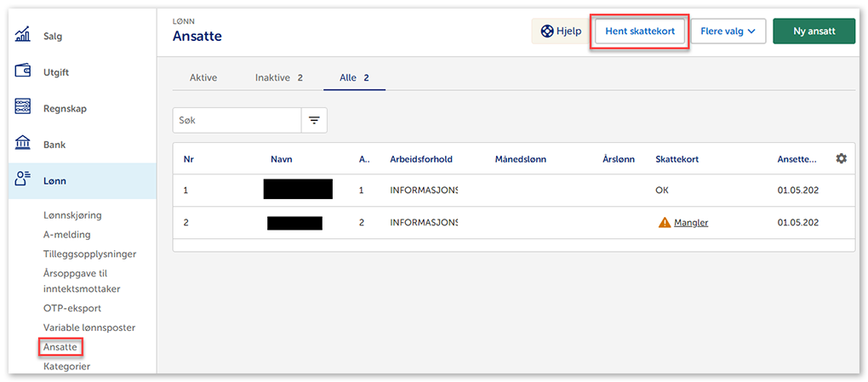Go to A-melding menu item

(x=66, y=234)
